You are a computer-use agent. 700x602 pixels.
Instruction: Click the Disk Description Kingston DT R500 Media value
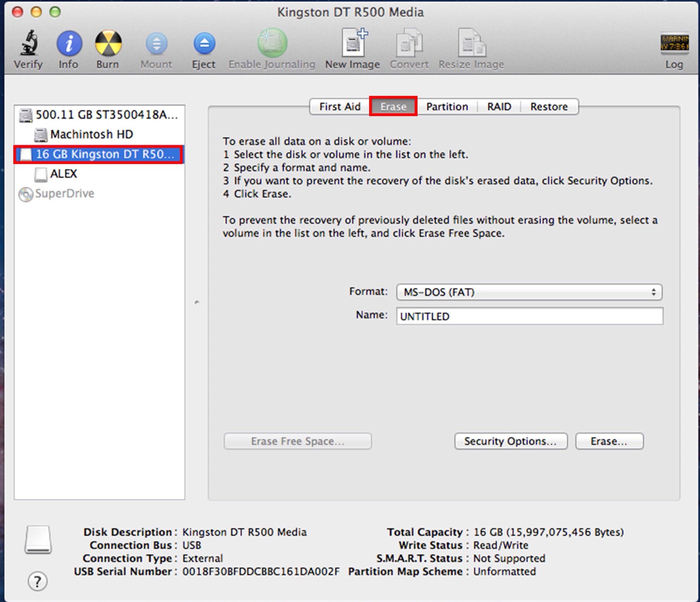(244, 532)
